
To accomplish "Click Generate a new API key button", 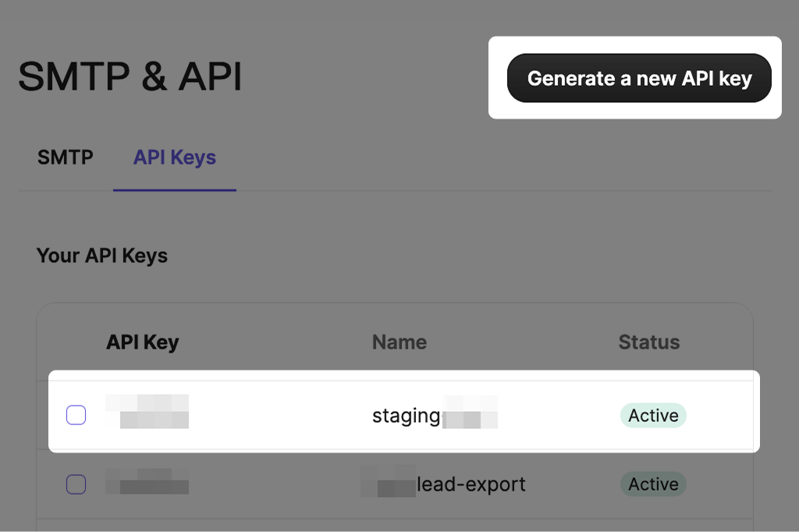I will [639, 78].
